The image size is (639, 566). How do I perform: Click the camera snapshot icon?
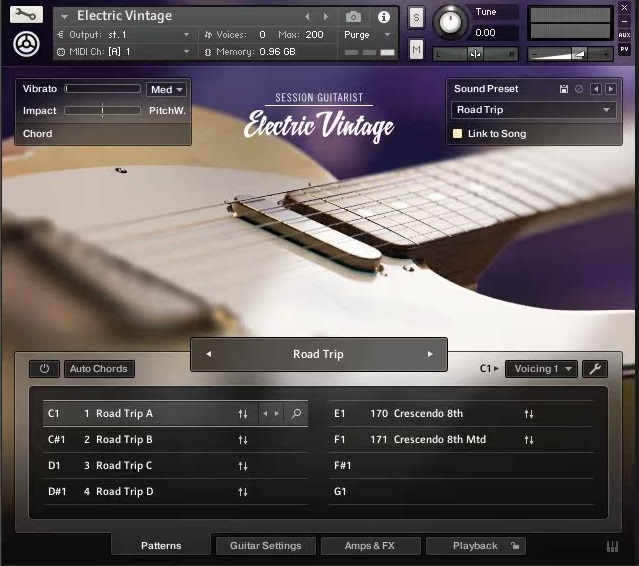pos(353,17)
